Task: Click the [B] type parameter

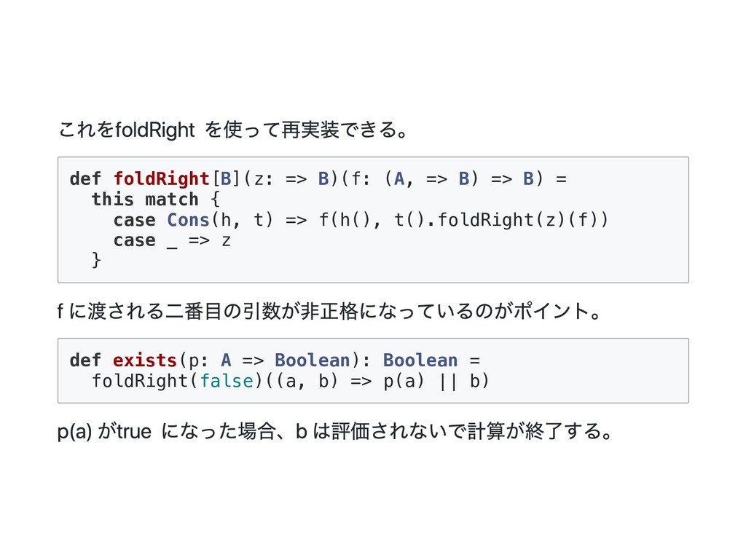Action: coord(226,179)
